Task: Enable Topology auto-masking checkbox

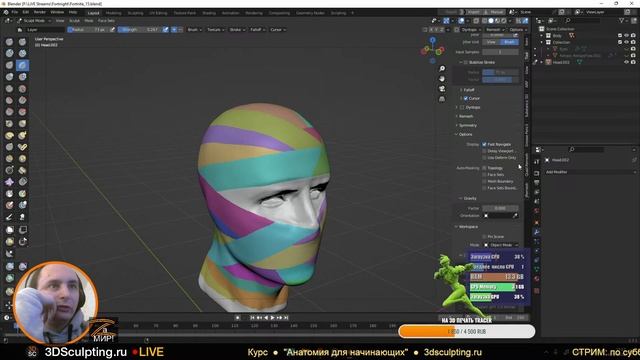Action: [x=484, y=168]
